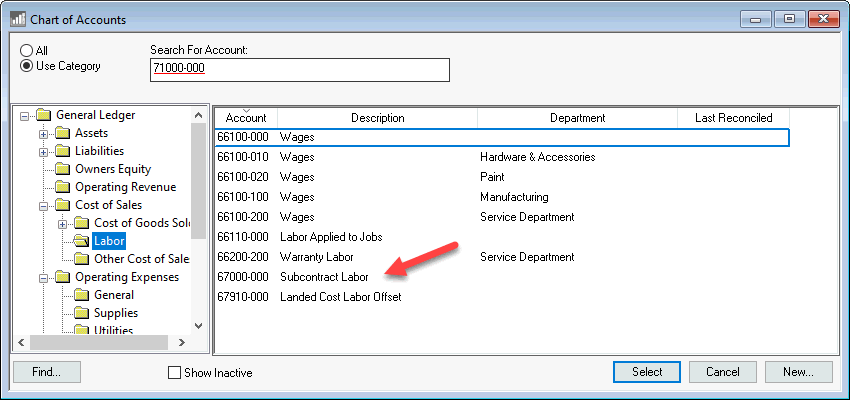Click the Chart of Accounts title icon
This screenshot has height=400, width=850.
[x=18, y=18]
